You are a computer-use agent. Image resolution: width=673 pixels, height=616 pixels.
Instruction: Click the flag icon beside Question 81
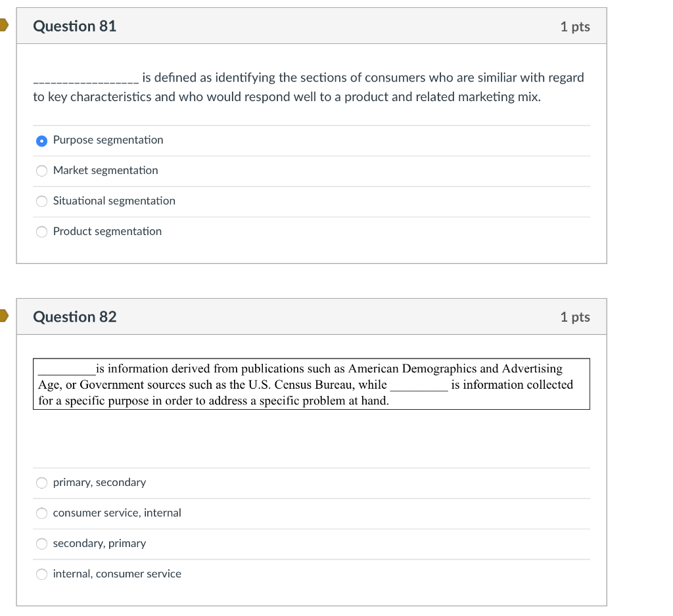tap(4, 26)
